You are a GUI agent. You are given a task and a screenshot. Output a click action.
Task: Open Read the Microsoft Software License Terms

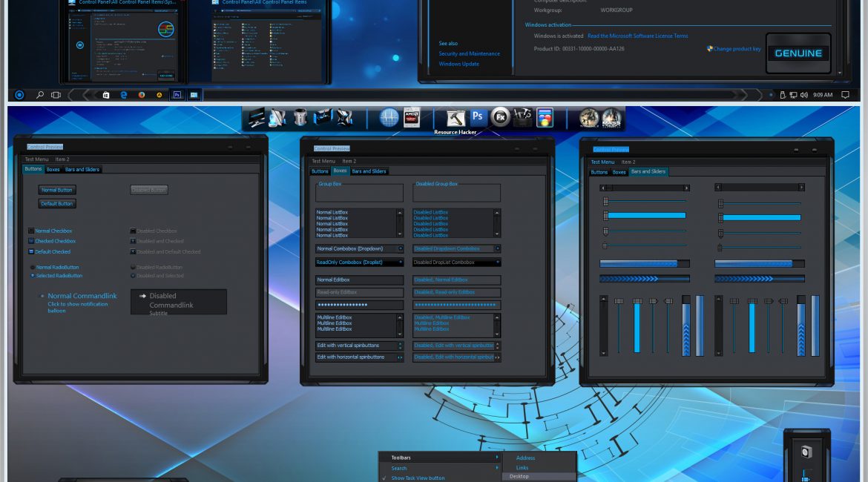click(x=638, y=36)
